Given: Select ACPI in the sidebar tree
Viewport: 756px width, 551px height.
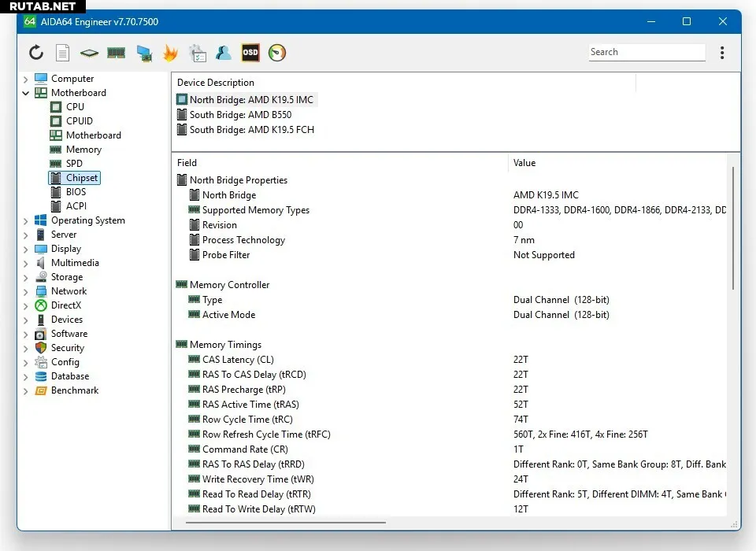Looking at the screenshot, I should [69, 206].
